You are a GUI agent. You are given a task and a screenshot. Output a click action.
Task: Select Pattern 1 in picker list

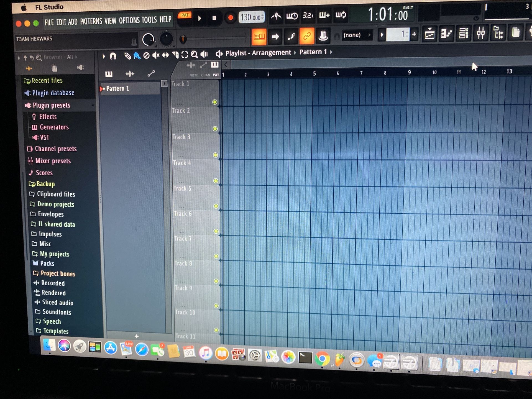(130, 88)
